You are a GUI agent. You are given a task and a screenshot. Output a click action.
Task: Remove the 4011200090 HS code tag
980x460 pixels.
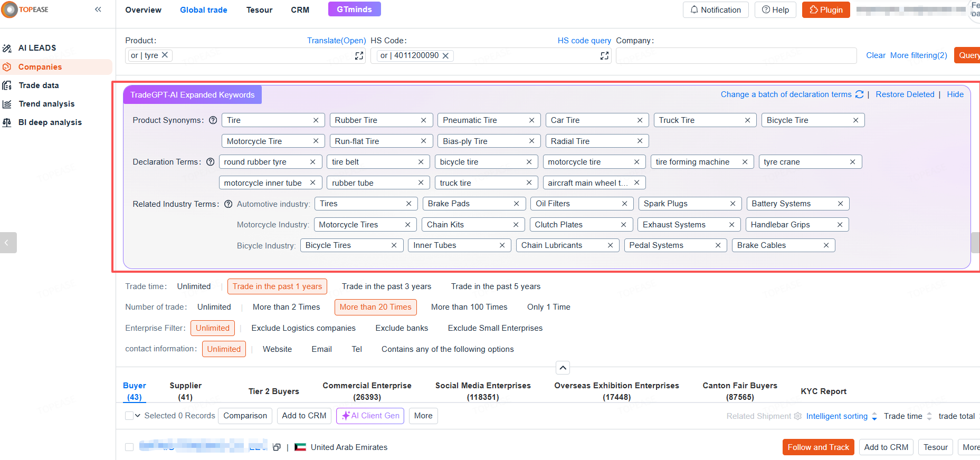point(445,55)
